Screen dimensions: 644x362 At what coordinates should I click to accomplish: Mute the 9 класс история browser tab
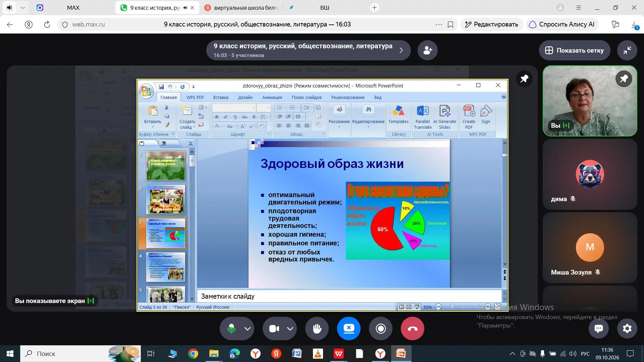(x=185, y=8)
